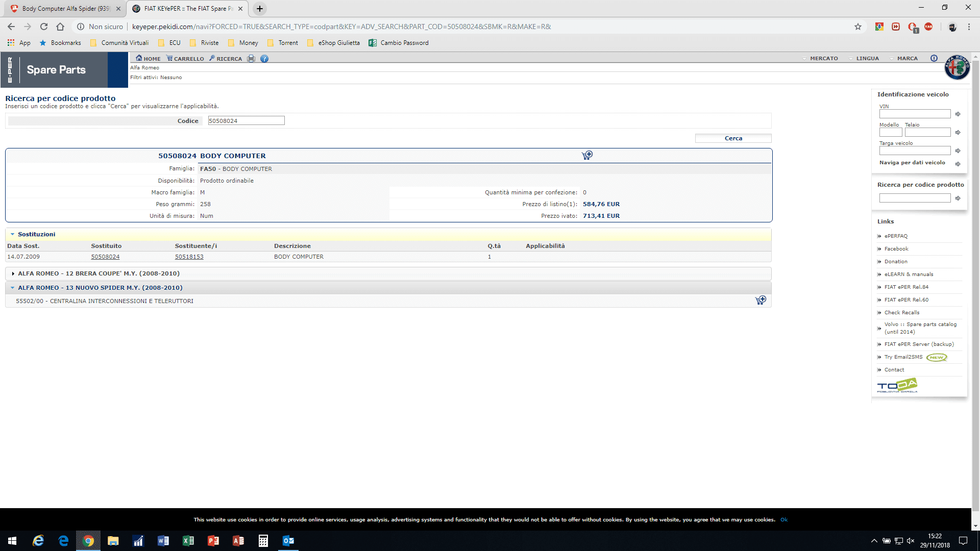
Task: Click the Cerca button
Action: point(733,138)
